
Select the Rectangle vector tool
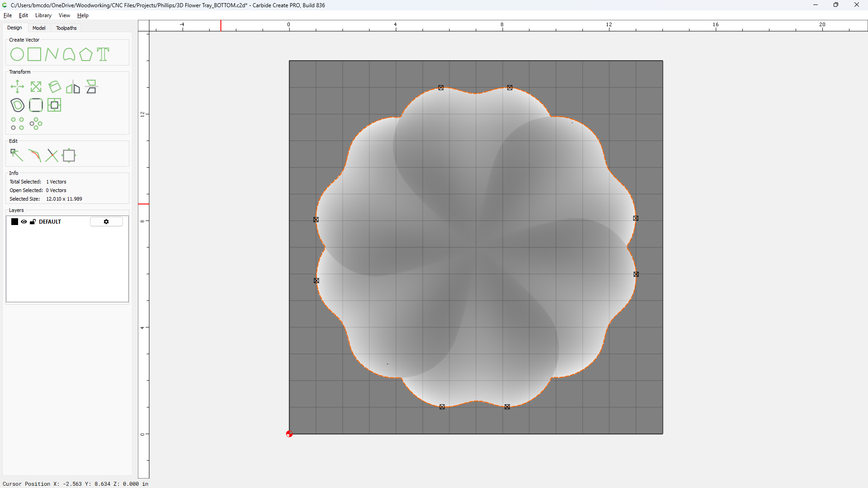coord(34,54)
